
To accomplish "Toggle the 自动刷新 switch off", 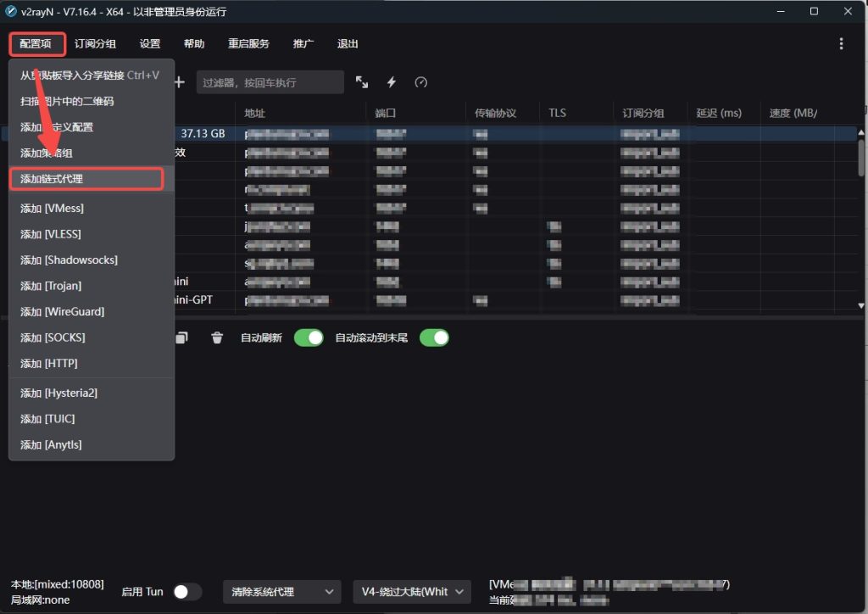I will pyautogui.click(x=309, y=338).
